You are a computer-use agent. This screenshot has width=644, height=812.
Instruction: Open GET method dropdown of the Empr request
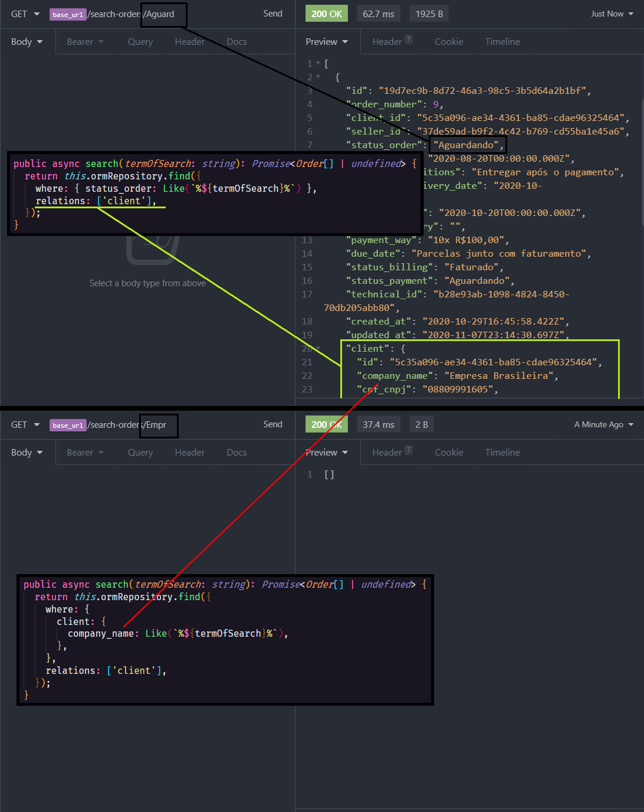pos(25,425)
